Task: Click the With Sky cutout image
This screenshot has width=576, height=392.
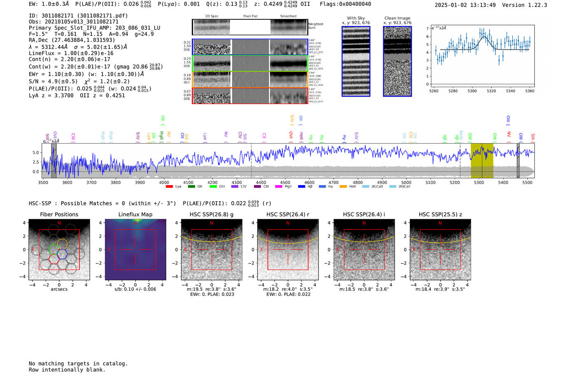Action: (x=356, y=61)
